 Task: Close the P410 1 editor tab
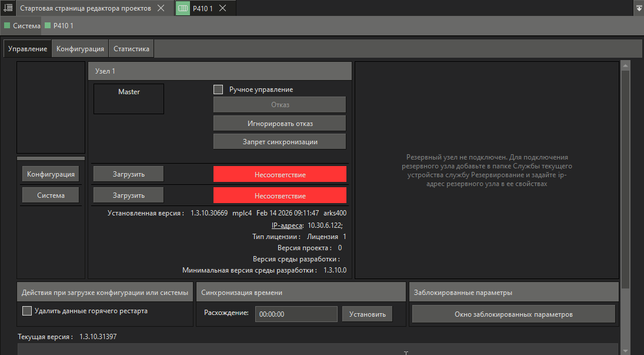tap(223, 8)
